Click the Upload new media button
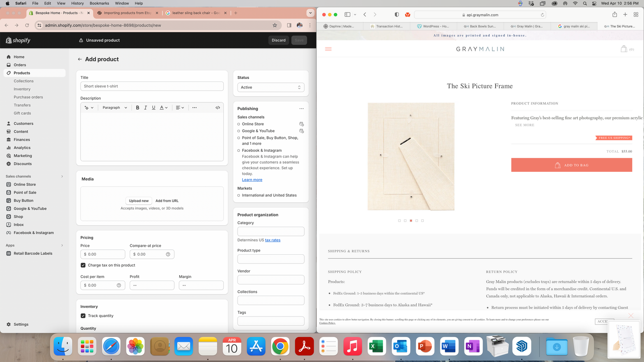The width and height of the screenshot is (644, 362). [139, 201]
